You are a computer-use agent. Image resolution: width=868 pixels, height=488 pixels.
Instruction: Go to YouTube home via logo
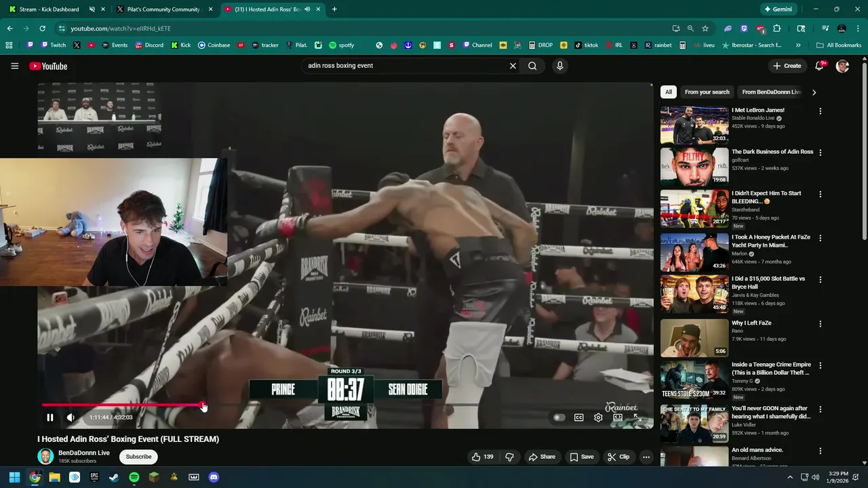(x=48, y=66)
